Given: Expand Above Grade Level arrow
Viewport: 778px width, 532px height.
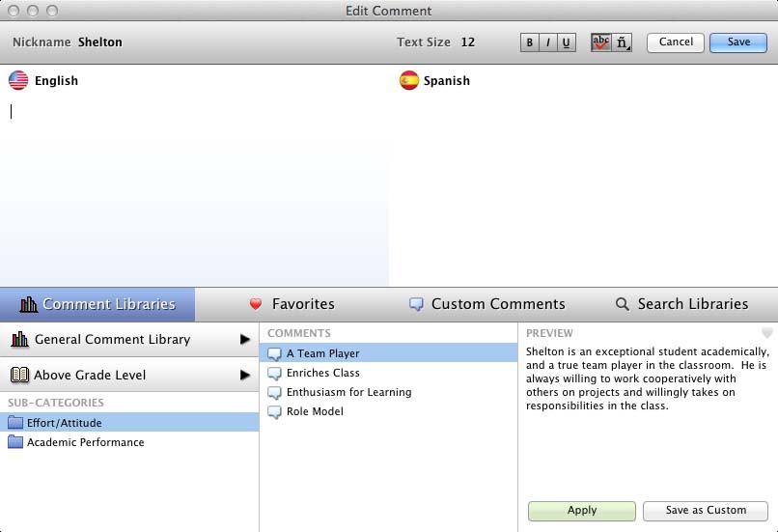Looking at the screenshot, I should pyautogui.click(x=244, y=375).
